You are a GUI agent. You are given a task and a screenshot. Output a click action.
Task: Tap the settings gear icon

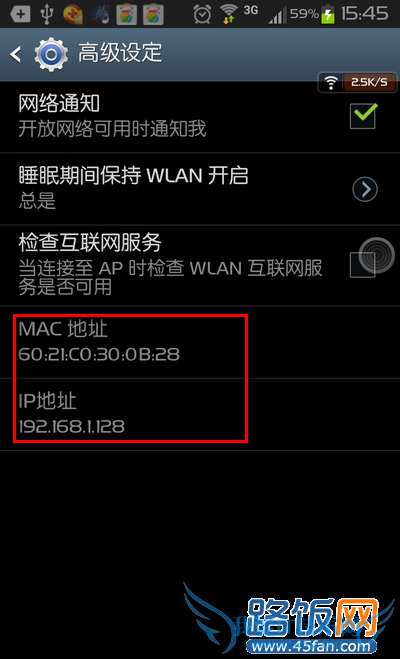coord(51,55)
